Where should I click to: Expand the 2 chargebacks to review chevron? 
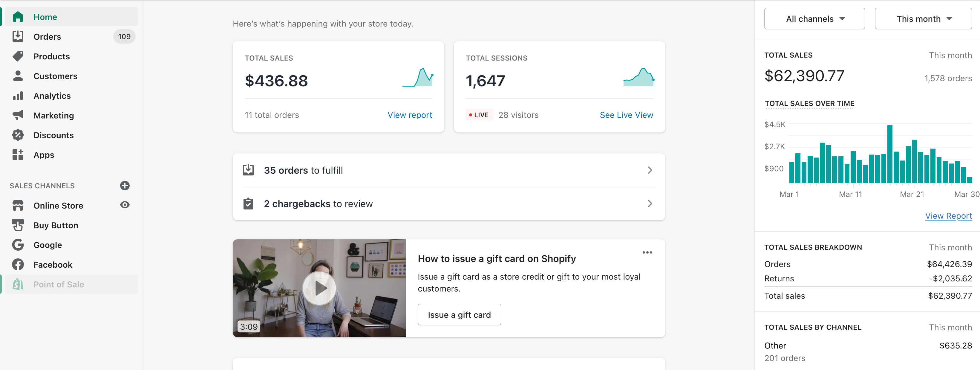point(650,203)
